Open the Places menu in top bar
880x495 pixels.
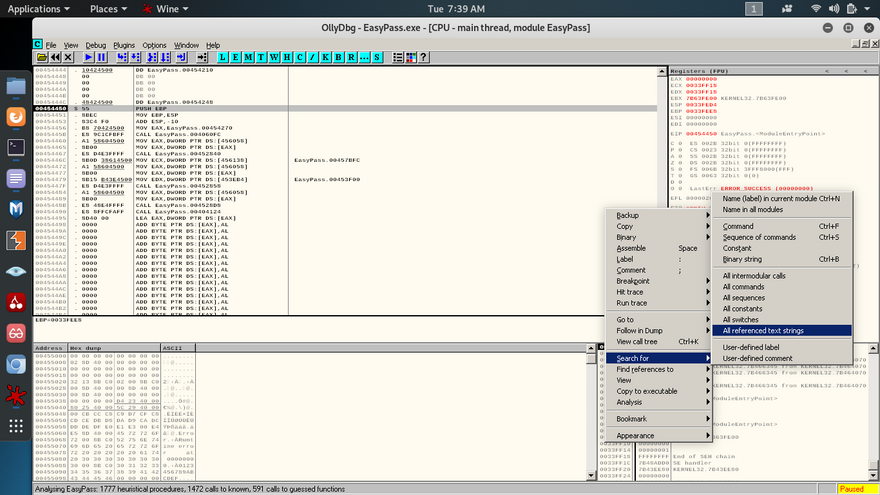tap(108, 8)
